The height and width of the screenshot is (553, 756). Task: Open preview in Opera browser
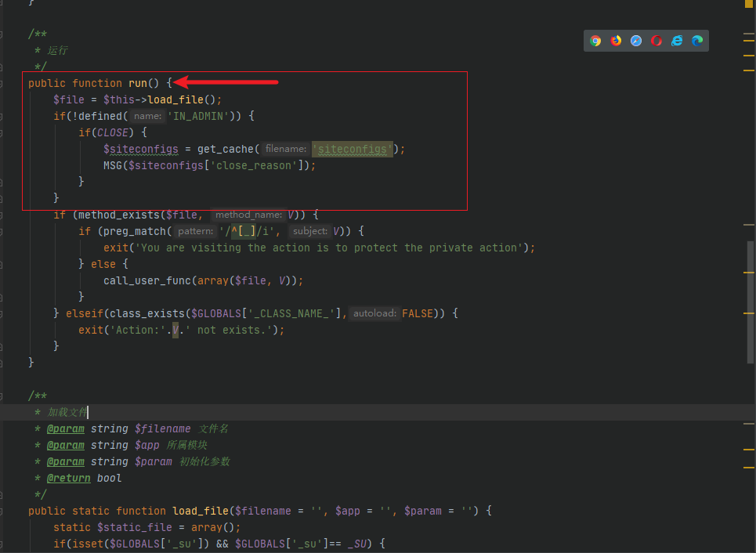click(657, 41)
